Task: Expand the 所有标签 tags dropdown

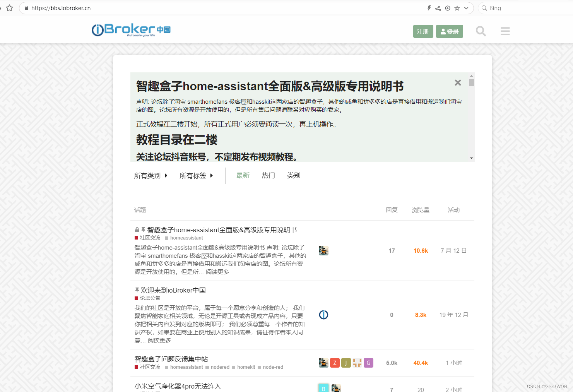Action: click(197, 175)
